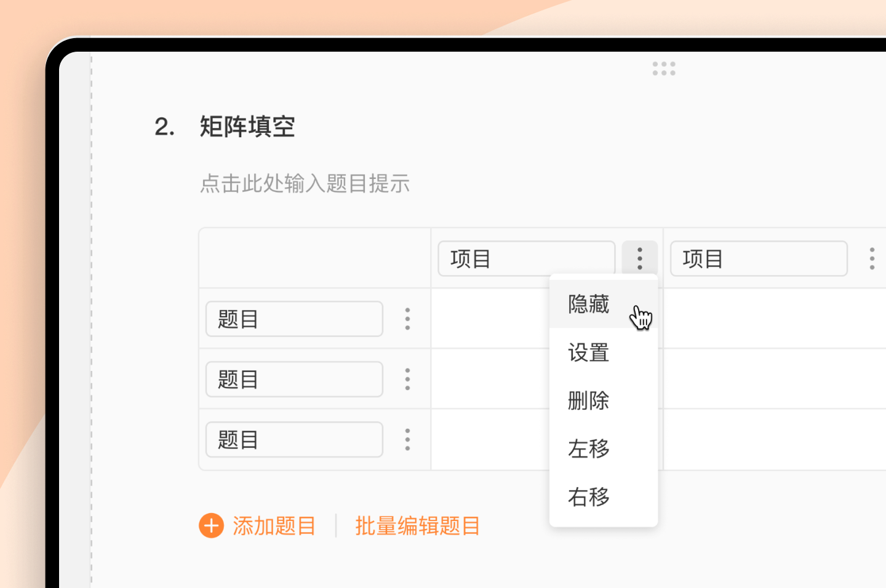Click the 批量编辑题目 link
The width and height of the screenshot is (886, 588).
click(x=418, y=526)
